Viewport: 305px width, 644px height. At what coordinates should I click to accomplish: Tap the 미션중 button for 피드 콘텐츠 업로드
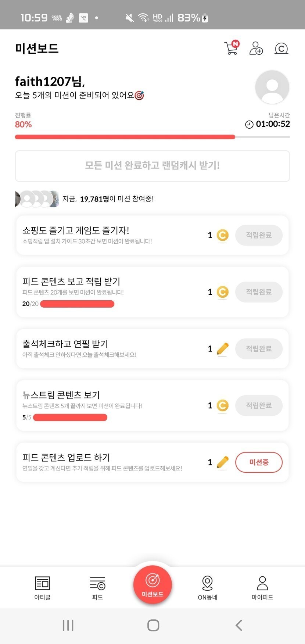[x=259, y=462]
